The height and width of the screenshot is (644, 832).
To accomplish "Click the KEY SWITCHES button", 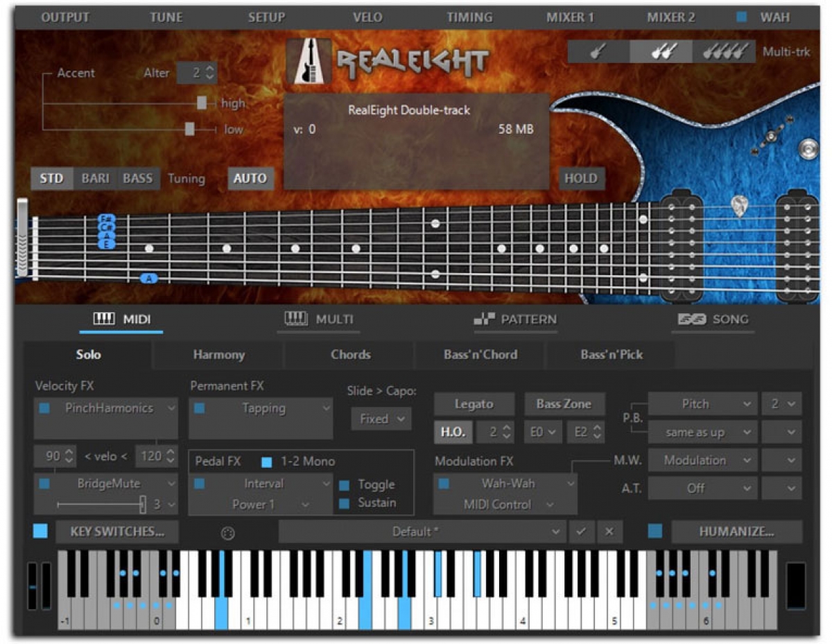I will point(117,532).
